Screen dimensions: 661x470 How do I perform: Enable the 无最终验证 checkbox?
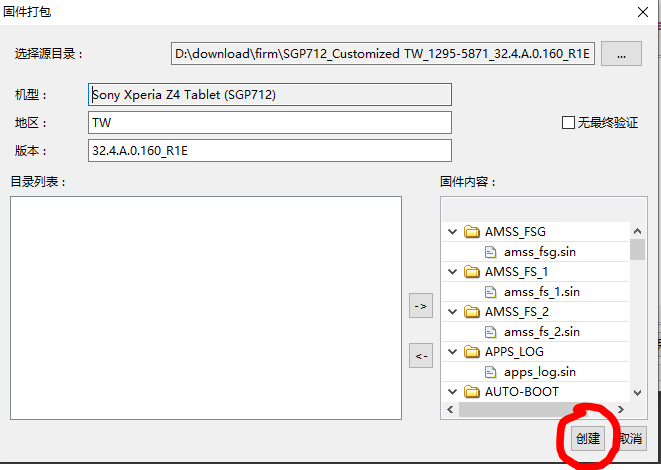[x=569, y=123]
